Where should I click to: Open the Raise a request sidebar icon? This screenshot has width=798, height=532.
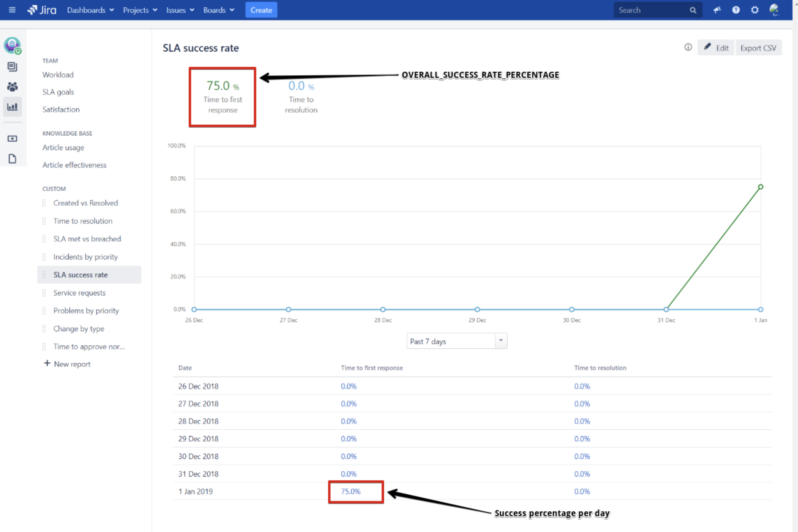(x=12, y=139)
